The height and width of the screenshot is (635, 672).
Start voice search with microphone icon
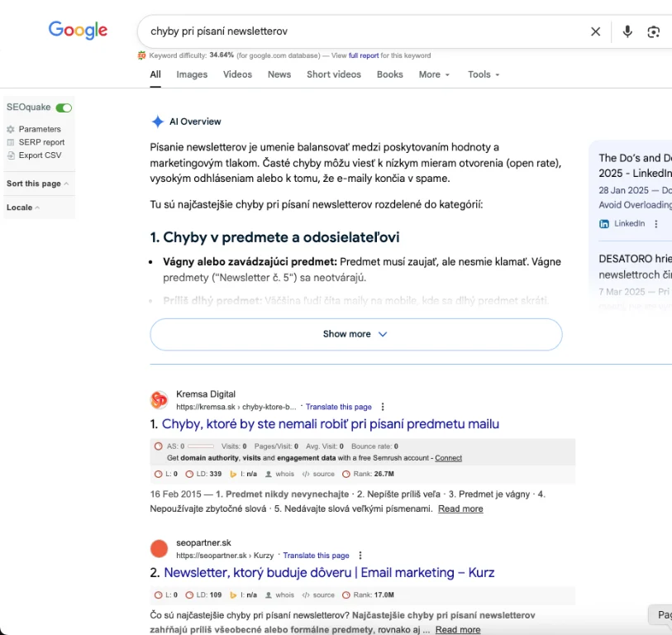coord(627,31)
